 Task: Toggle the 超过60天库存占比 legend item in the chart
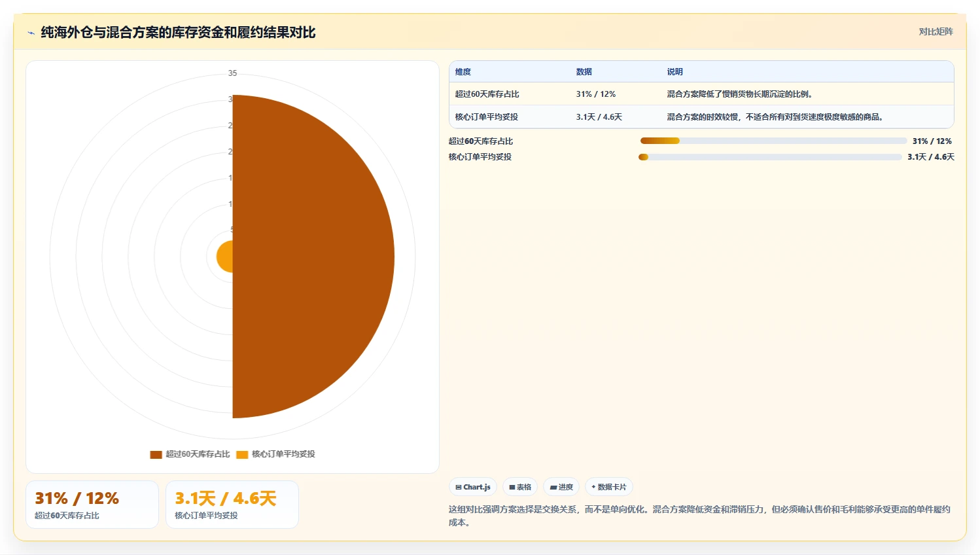[x=190, y=454]
